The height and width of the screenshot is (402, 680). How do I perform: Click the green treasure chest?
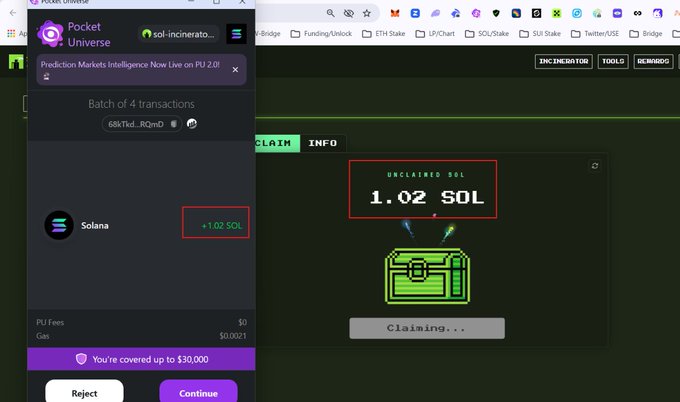coord(427,276)
